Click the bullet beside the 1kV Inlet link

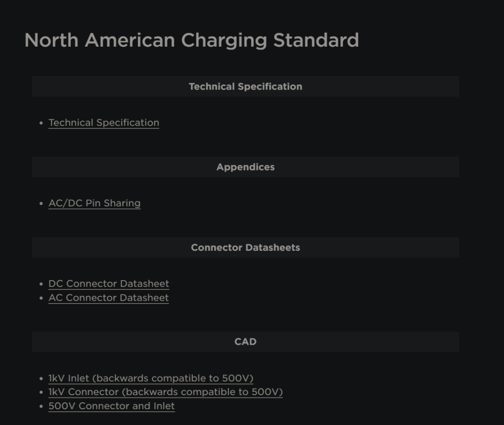[x=41, y=379]
